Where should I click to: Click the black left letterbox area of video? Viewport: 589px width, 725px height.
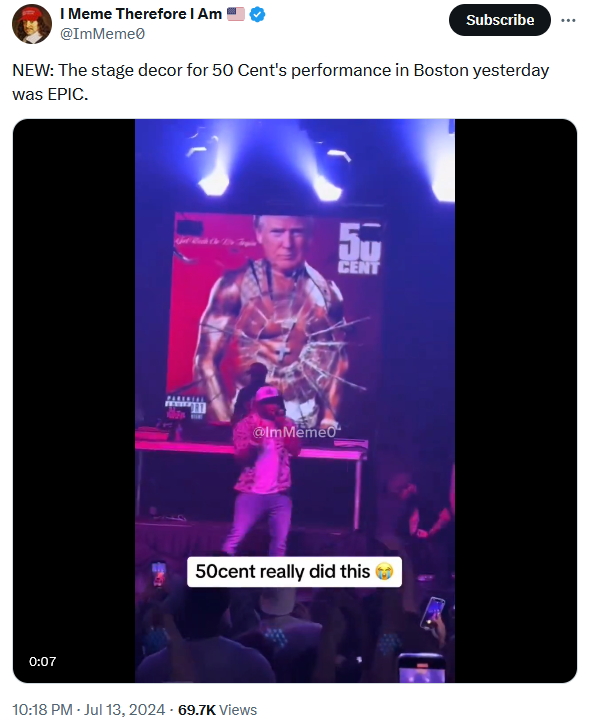point(74,400)
